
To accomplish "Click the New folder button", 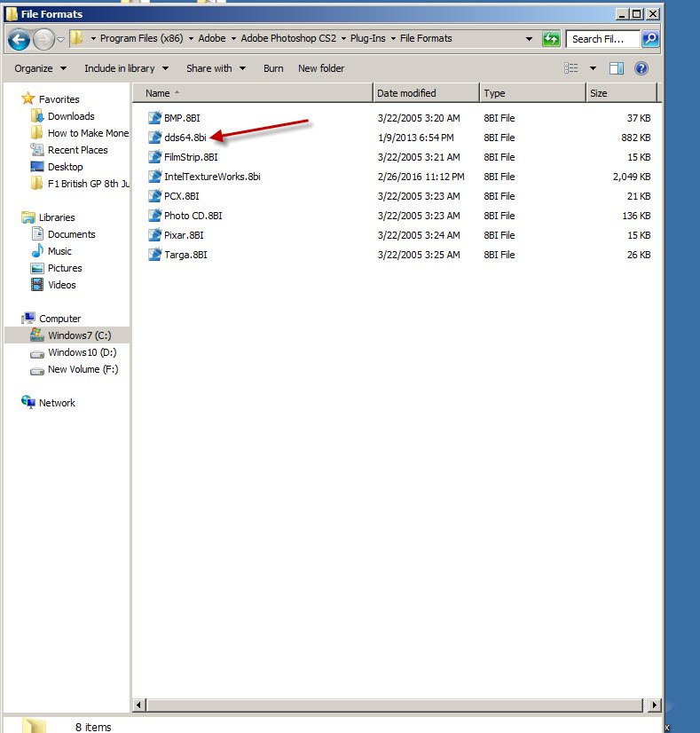I will pos(321,68).
